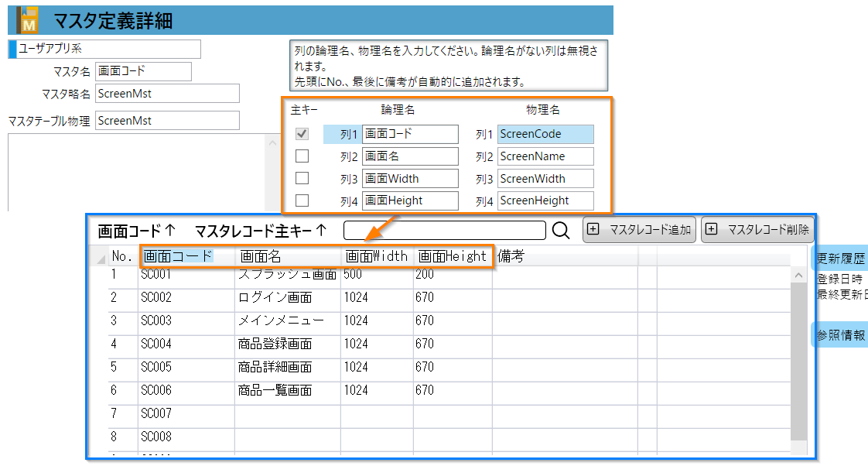Click the 画面Width column header
Viewport: 868px width, 466px height.
(376, 256)
